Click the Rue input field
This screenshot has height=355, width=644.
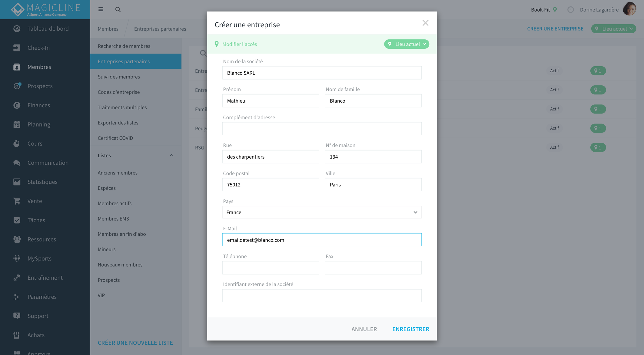271,157
